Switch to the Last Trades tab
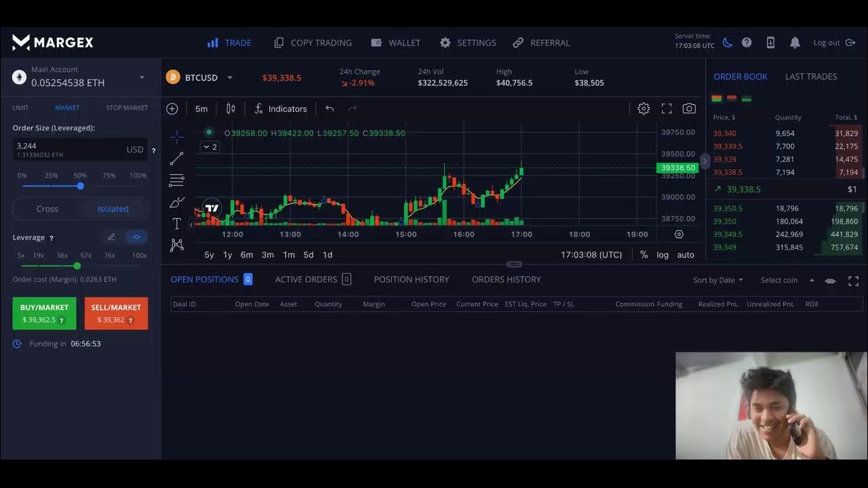This screenshot has width=868, height=488. [x=810, y=77]
